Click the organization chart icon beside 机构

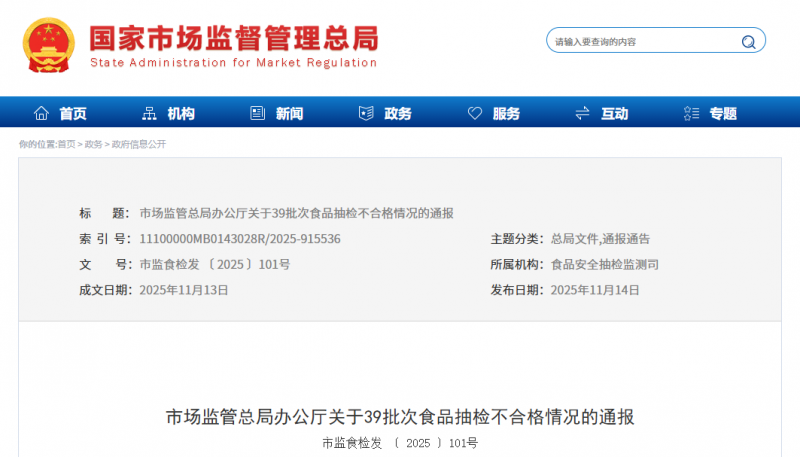(x=150, y=113)
